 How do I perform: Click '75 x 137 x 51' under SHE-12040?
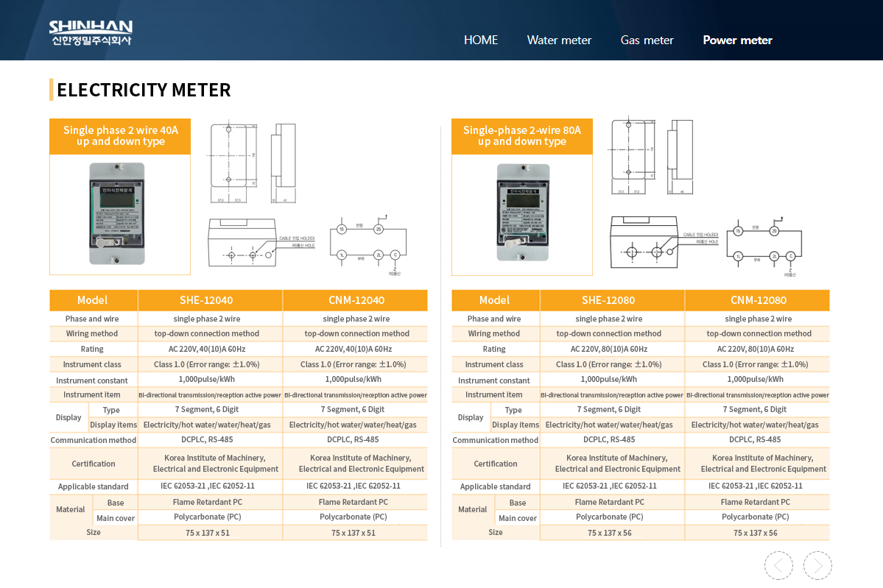coord(207,533)
